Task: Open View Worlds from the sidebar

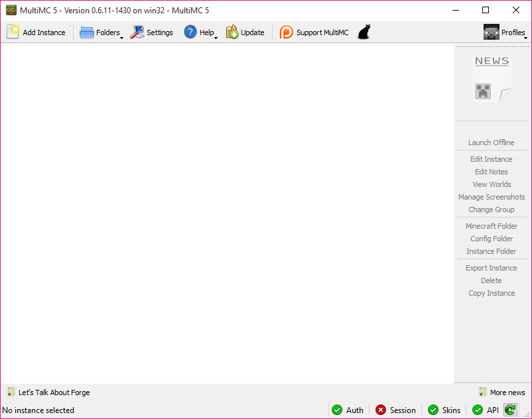Action: pos(492,184)
